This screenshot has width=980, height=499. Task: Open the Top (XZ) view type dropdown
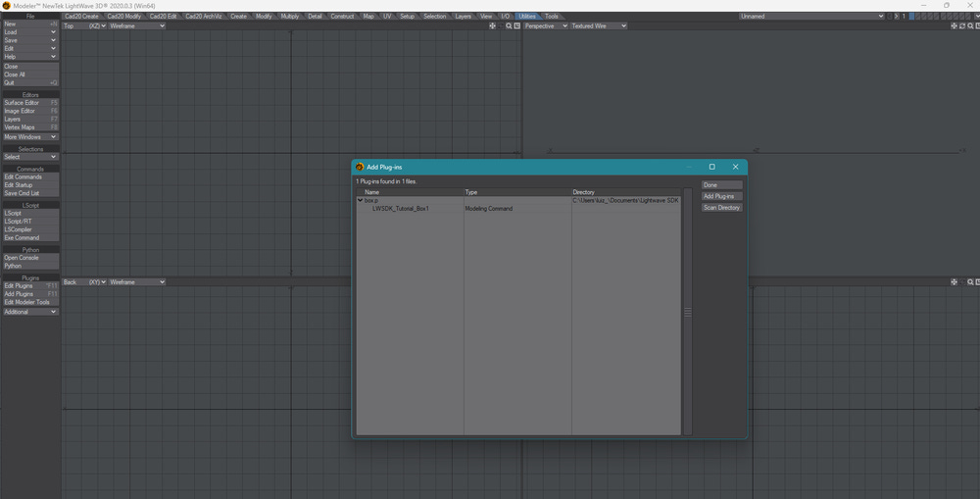coord(84,26)
